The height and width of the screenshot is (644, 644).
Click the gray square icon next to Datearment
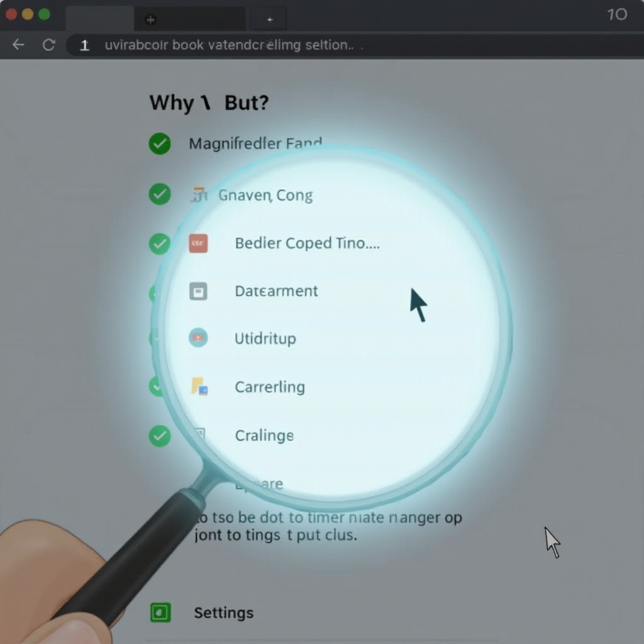(198, 291)
